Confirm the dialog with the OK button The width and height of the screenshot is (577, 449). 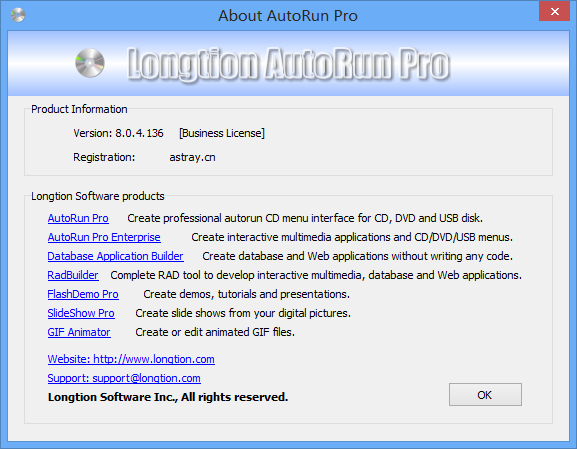(x=485, y=395)
